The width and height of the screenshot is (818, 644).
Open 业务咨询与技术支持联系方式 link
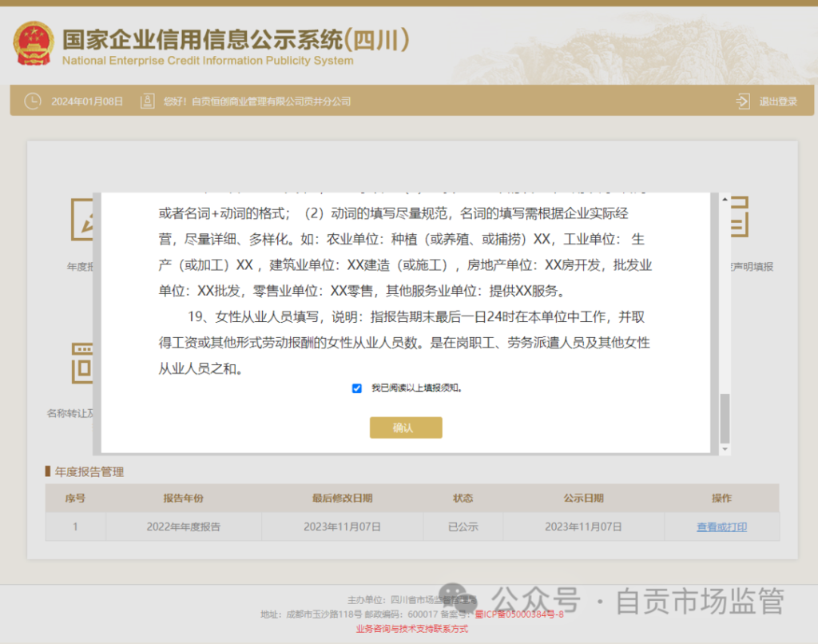click(x=411, y=629)
